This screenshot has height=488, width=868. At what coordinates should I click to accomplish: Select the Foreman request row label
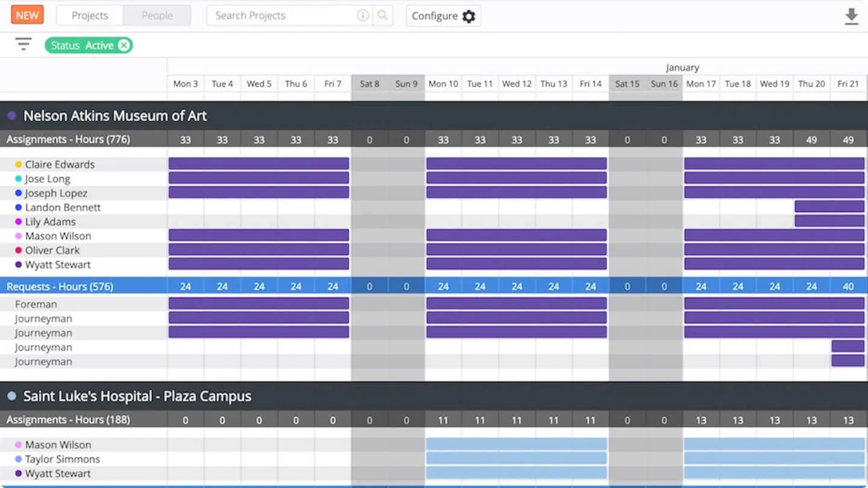click(x=36, y=304)
